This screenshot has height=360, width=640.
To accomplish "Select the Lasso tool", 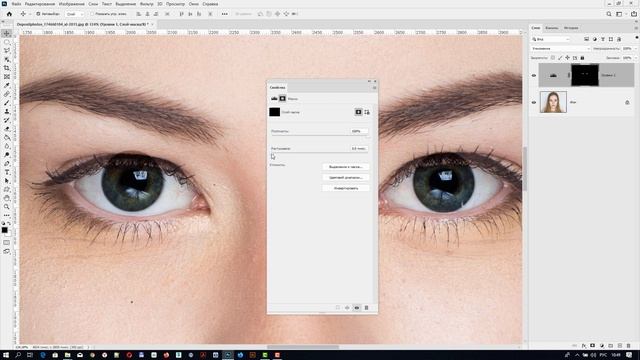I will point(7,51).
